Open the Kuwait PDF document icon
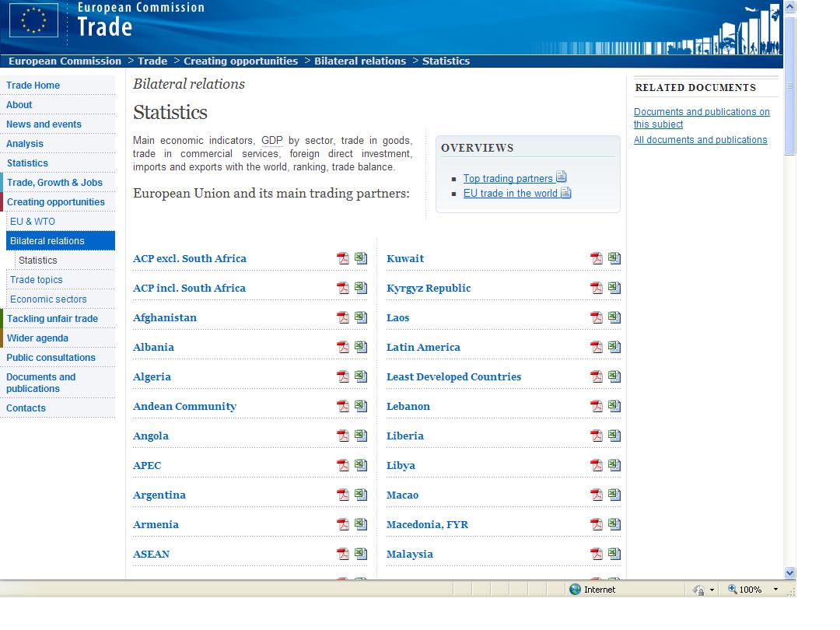This screenshot has height=630, width=840. 597,259
